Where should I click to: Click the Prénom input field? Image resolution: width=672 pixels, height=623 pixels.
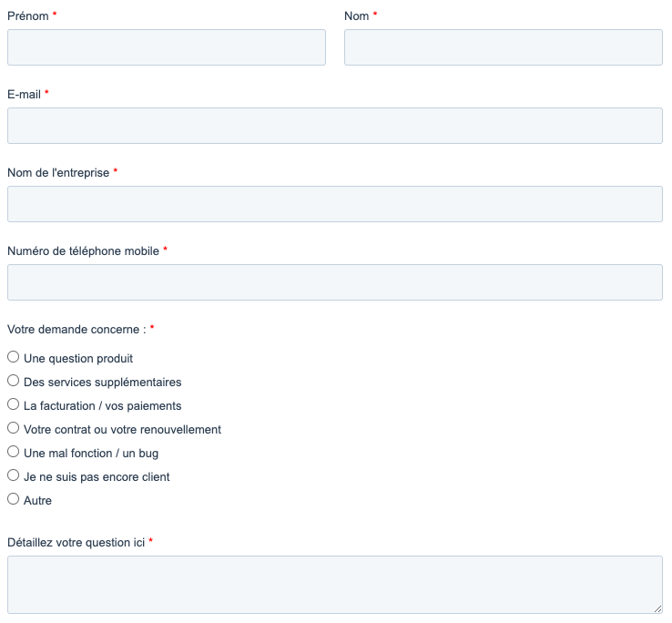point(167,47)
